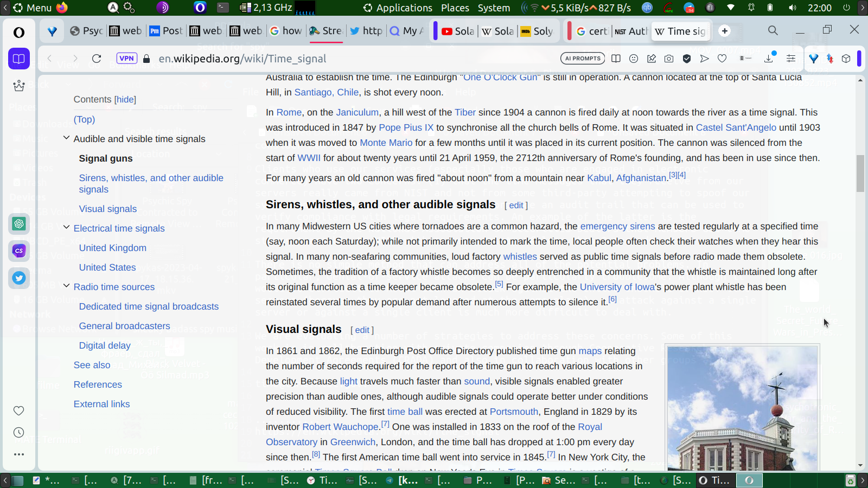This screenshot has height=488, width=868.
Task: Hide the Contents sidebar with [hide]
Action: (125, 100)
